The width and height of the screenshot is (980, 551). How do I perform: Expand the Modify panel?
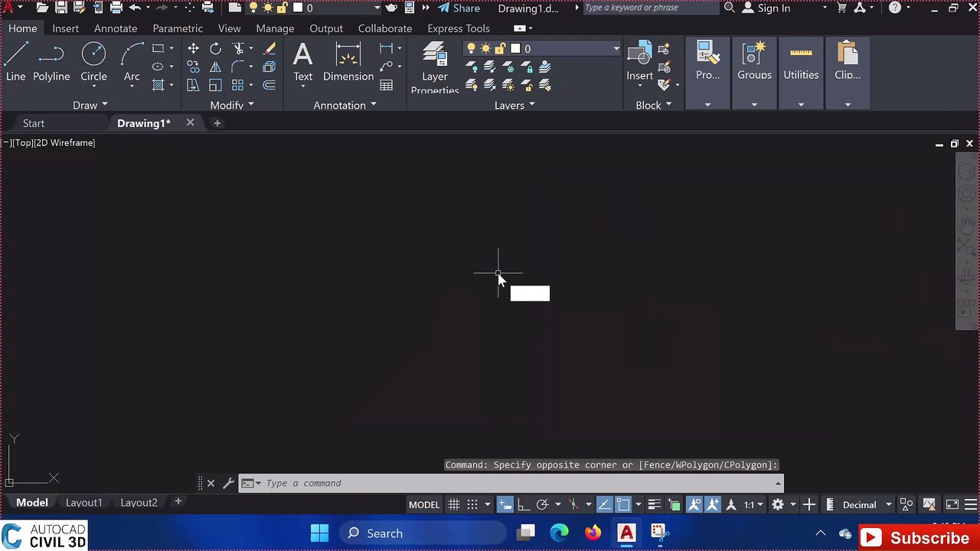(232, 105)
